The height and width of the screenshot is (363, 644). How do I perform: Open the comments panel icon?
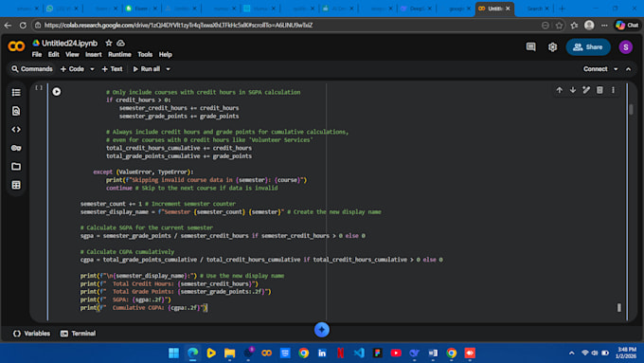pyautogui.click(x=530, y=46)
